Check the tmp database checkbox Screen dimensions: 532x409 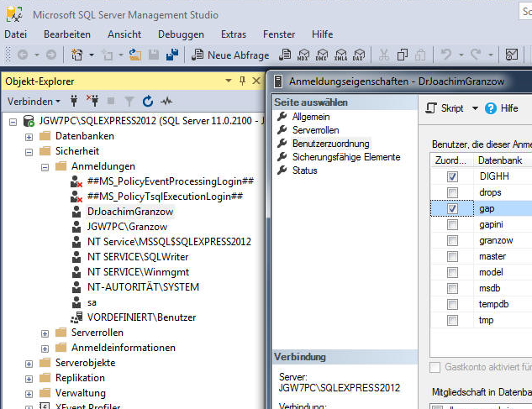click(452, 320)
